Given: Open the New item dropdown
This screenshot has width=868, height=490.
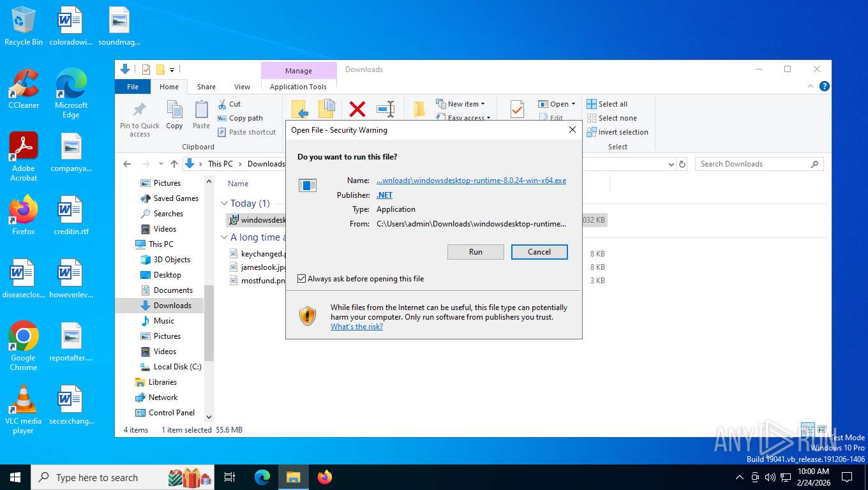Looking at the screenshot, I should [x=460, y=104].
